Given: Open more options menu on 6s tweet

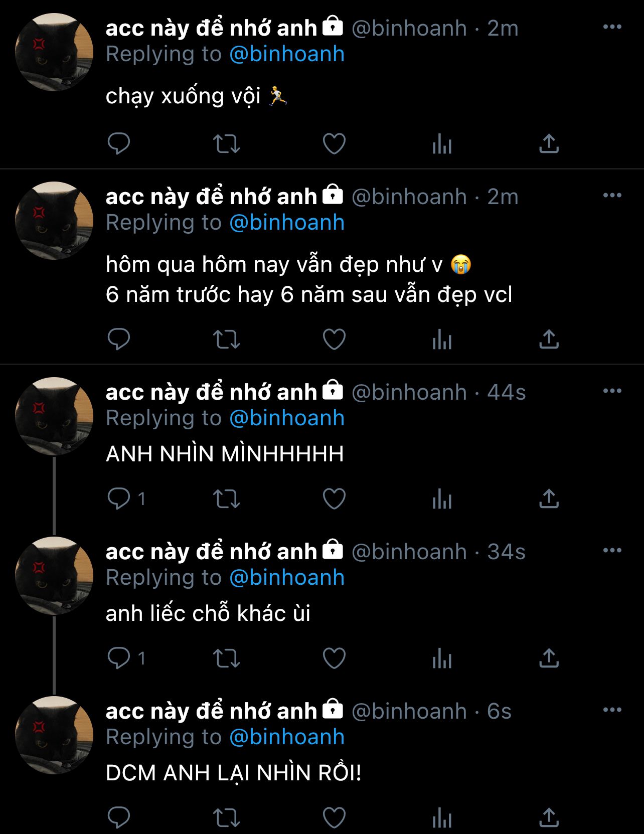Looking at the screenshot, I should 612,710.
